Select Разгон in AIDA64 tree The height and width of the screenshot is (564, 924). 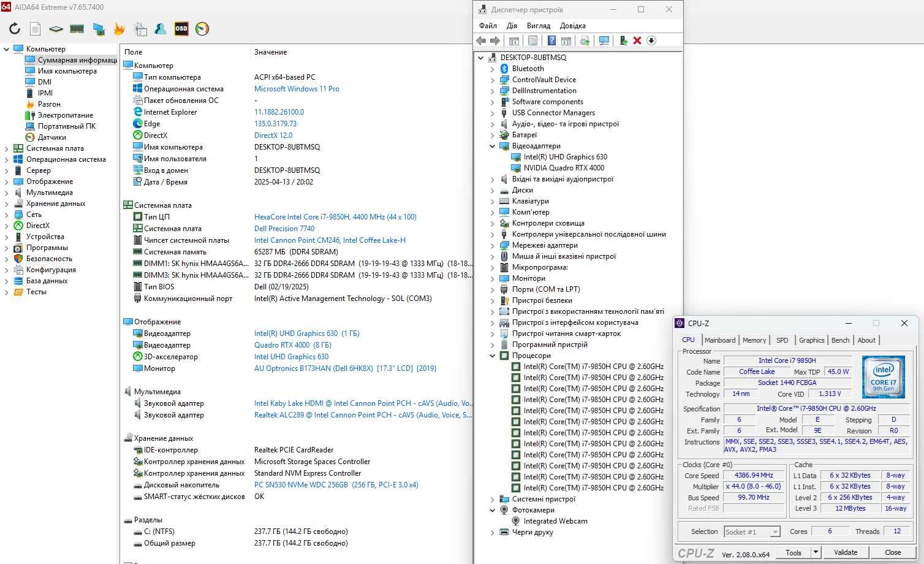coord(49,104)
